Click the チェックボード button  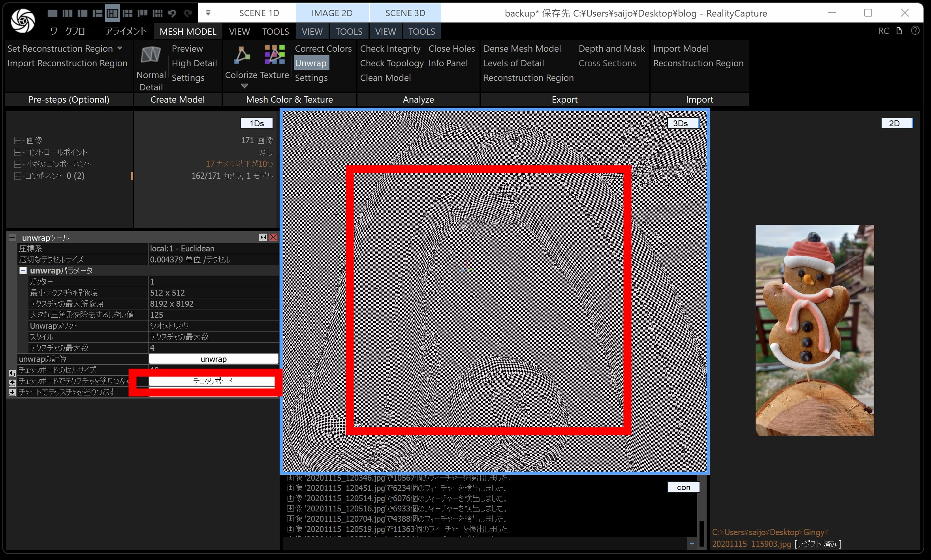[212, 381]
